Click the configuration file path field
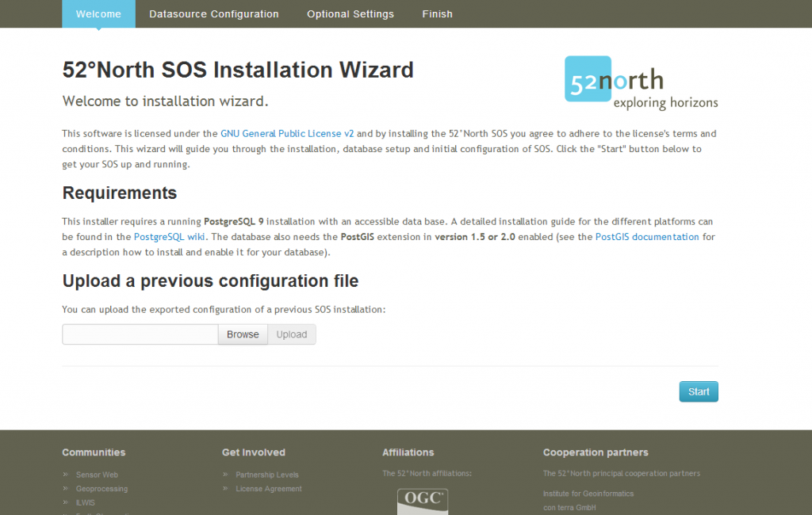The height and width of the screenshot is (515, 812). coord(140,334)
